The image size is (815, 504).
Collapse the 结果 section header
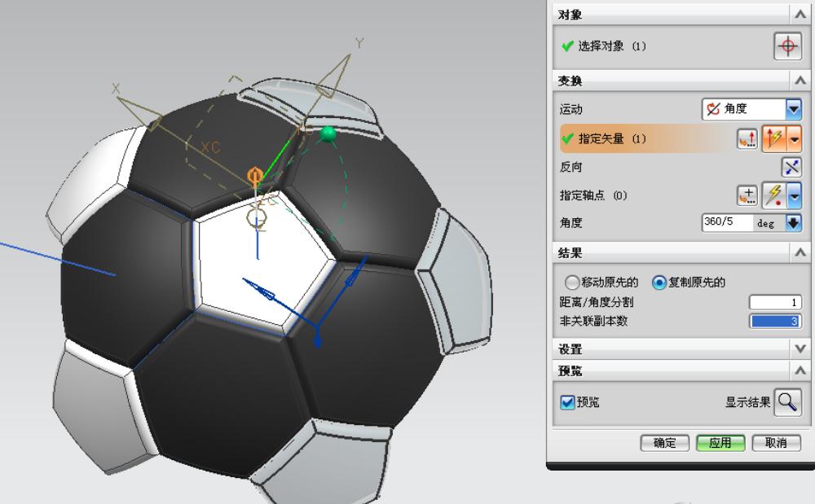(x=802, y=252)
